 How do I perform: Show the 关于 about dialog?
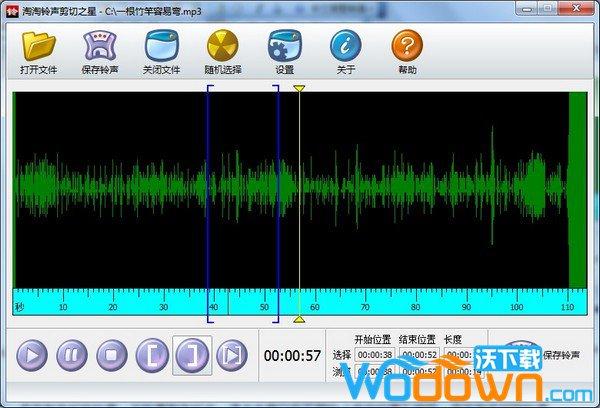coord(346,52)
